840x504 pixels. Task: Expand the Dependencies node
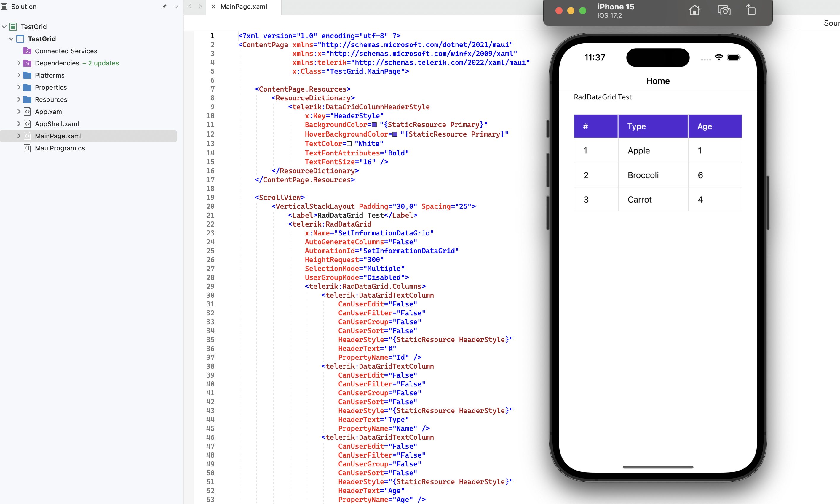(x=19, y=63)
